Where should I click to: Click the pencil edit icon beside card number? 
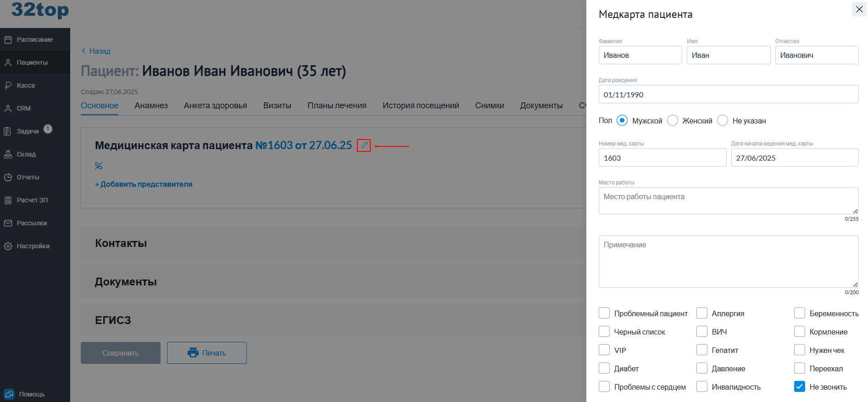pyautogui.click(x=364, y=145)
